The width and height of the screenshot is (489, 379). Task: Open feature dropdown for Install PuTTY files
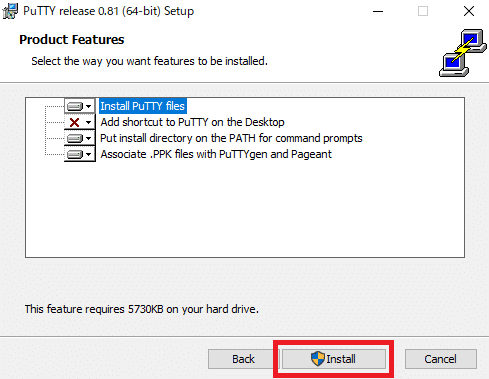tap(80, 106)
